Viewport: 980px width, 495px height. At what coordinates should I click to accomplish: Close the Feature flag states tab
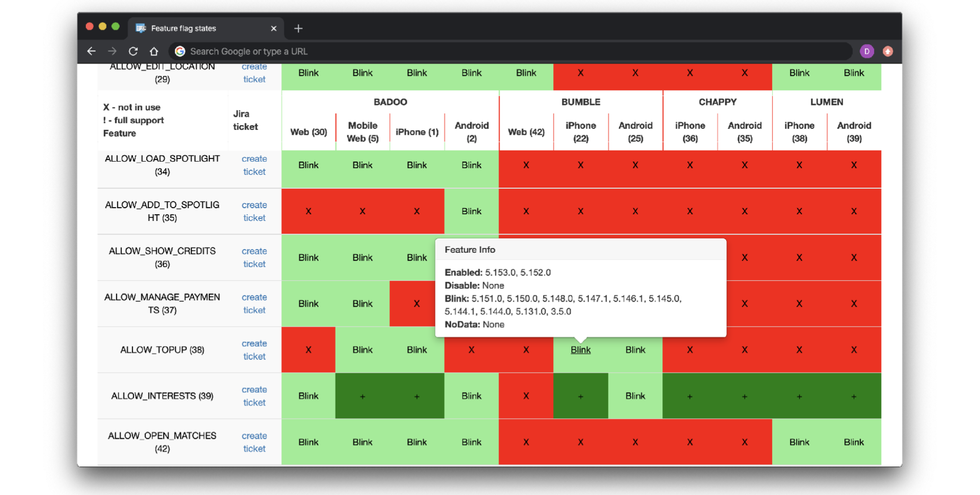pos(274,28)
